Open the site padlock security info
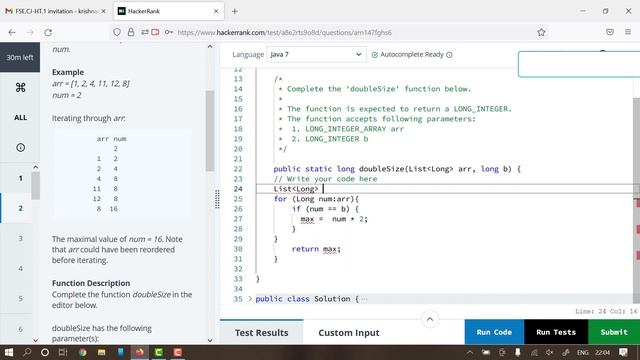Image resolution: width=640 pixels, height=360 pixels. click(131, 32)
